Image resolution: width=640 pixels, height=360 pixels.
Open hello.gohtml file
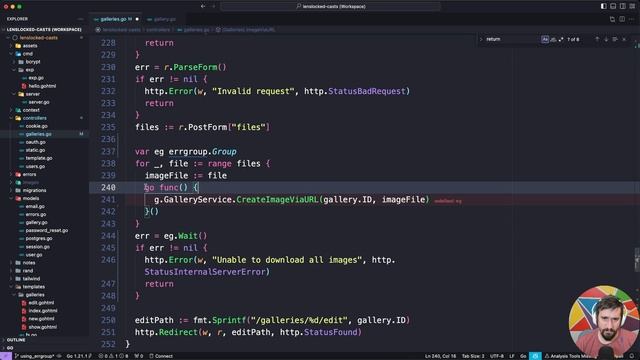point(42,86)
